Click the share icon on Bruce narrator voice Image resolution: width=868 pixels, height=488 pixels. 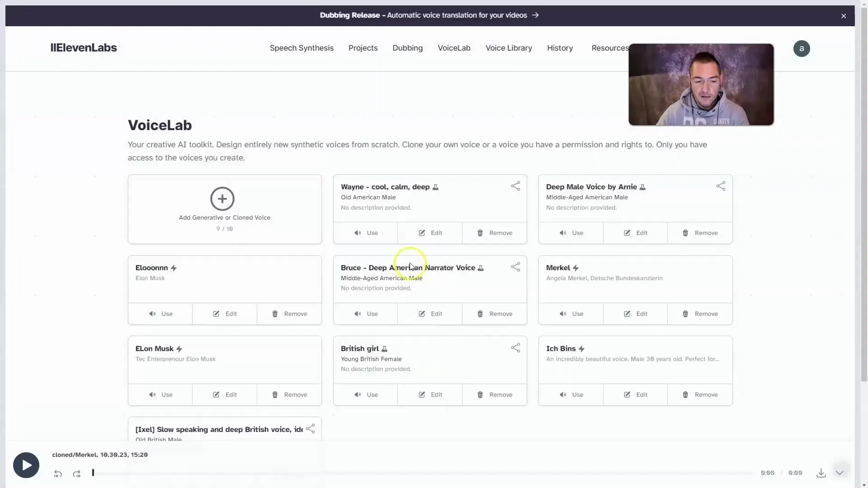516,267
